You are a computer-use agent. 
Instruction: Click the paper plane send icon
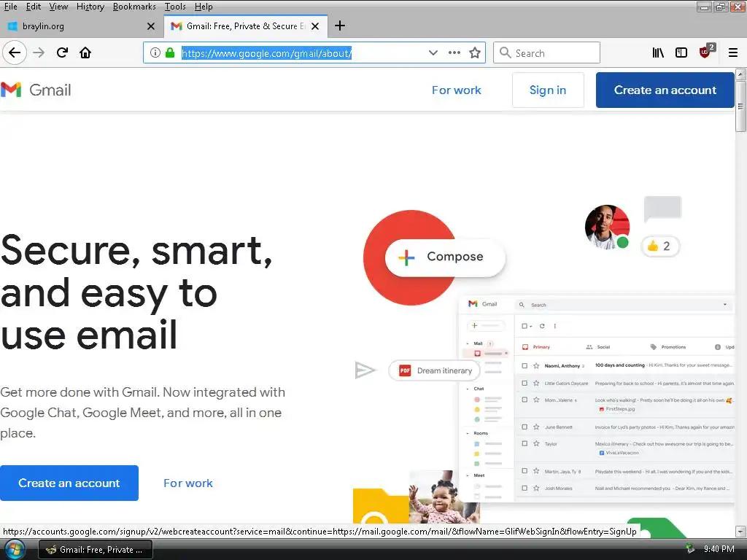click(x=365, y=370)
